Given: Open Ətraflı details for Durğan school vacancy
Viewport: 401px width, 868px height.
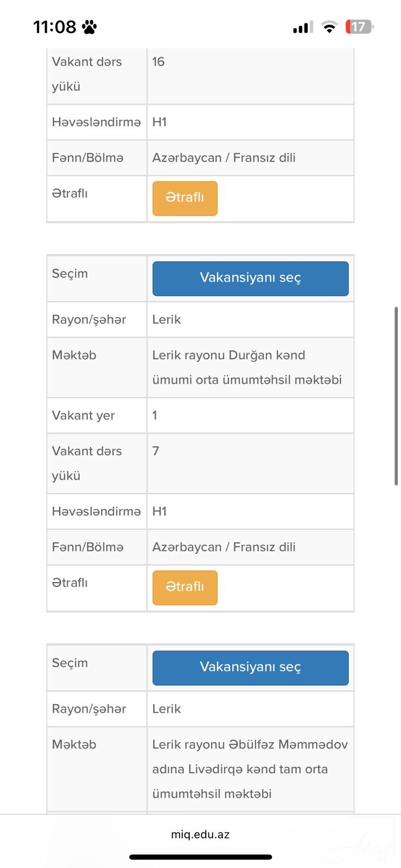Looking at the screenshot, I should [x=184, y=587].
